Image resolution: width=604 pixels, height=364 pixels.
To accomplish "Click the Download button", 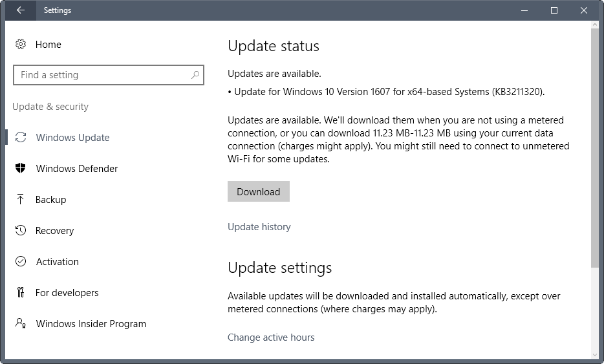I will coord(259,191).
